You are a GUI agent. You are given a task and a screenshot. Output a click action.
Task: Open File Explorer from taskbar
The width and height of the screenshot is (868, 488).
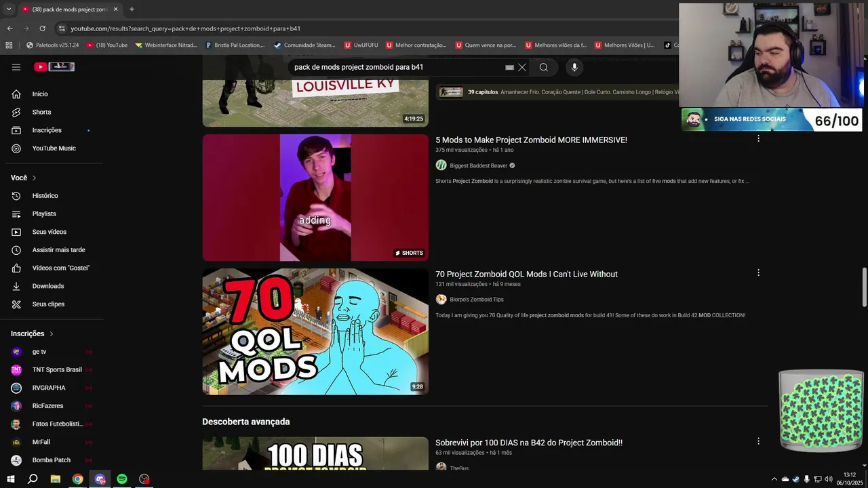click(56, 479)
